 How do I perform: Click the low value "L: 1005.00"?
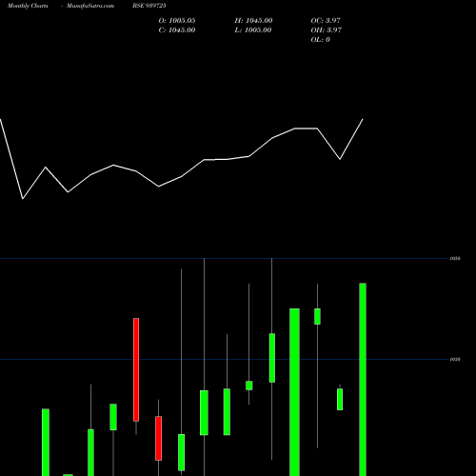tap(253, 30)
